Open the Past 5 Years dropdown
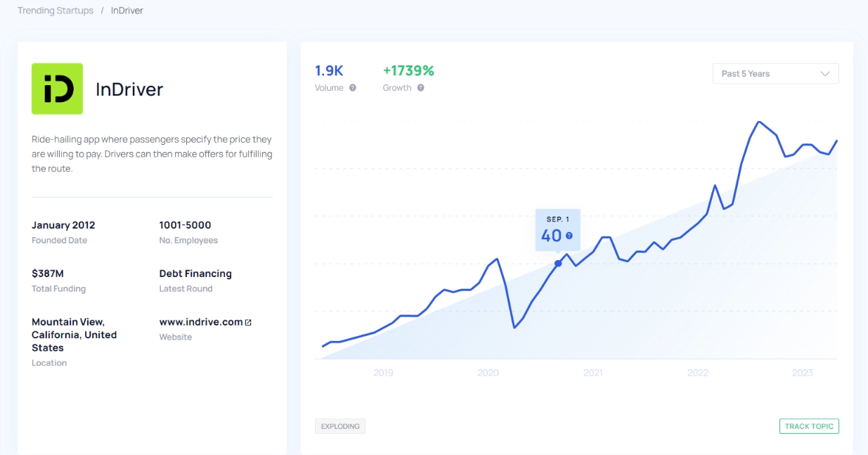Screen dimensions: 868x455 click(x=775, y=74)
